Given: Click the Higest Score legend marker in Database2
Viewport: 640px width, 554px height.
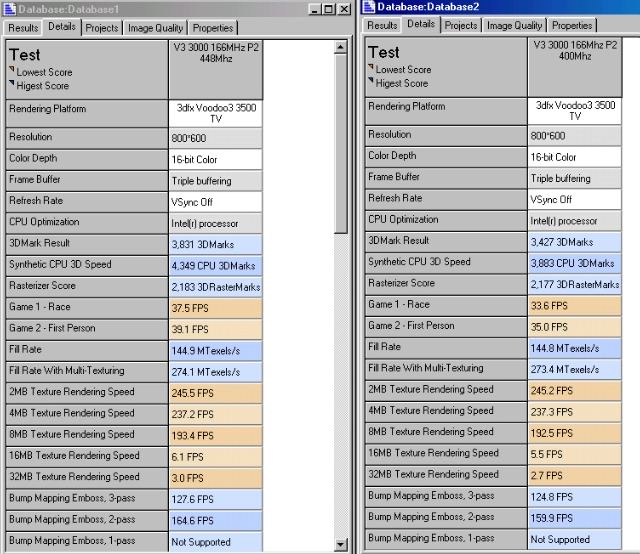Looking at the screenshot, I should point(371,82).
